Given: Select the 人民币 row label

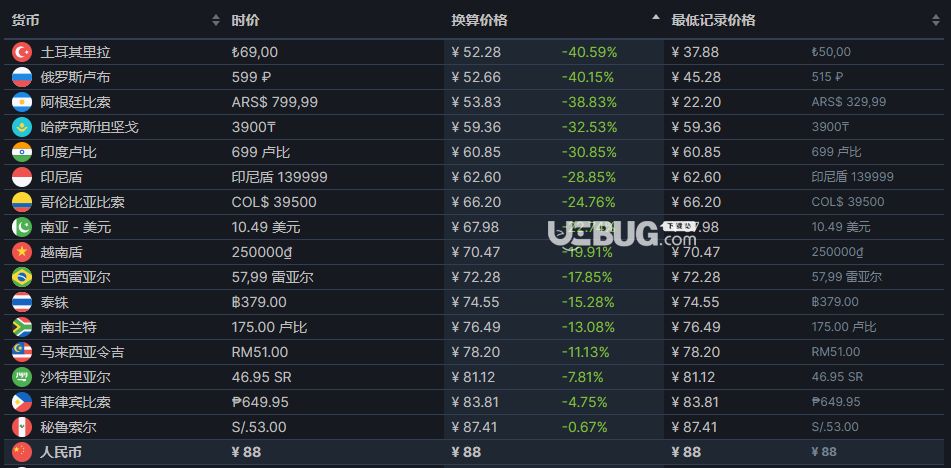Looking at the screenshot, I should coord(61,452).
